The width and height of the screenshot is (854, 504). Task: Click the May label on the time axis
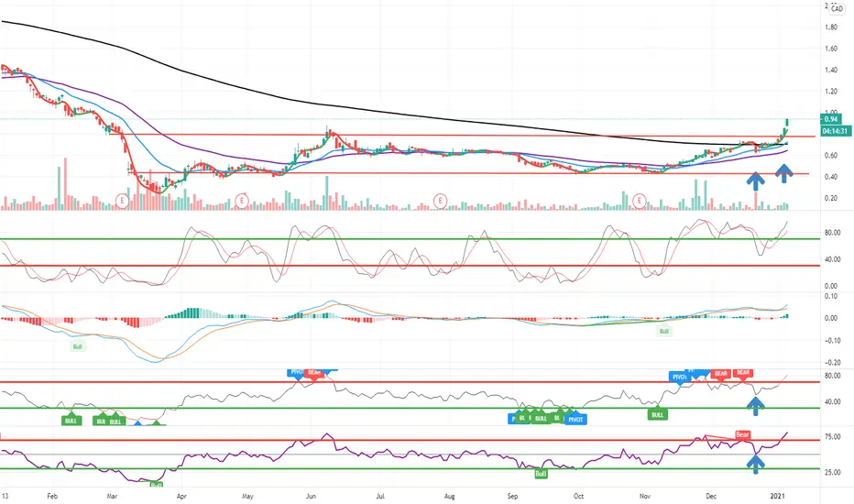point(247,497)
